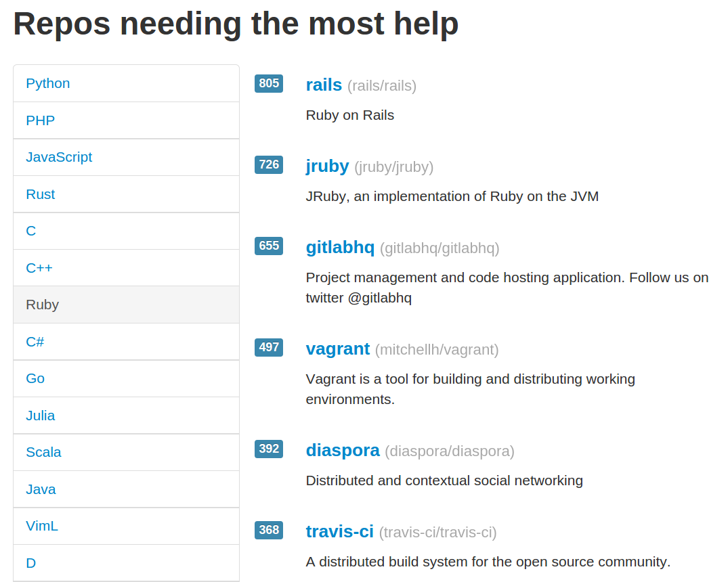The width and height of the screenshot is (728, 582).
Task: Click the 655 badge beside gitlabhq
Action: (x=269, y=246)
